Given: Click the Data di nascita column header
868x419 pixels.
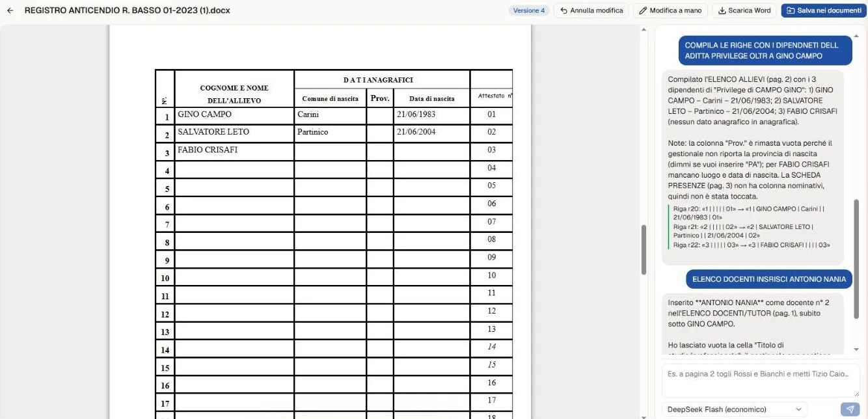Looking at the screenshot, I should [x=431, y=98].
